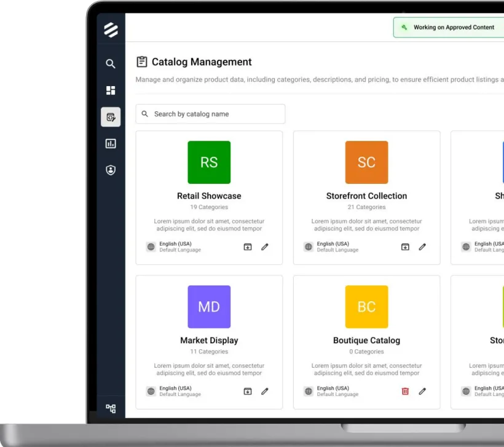Open the green RS catalog tile

coord(209,162)
